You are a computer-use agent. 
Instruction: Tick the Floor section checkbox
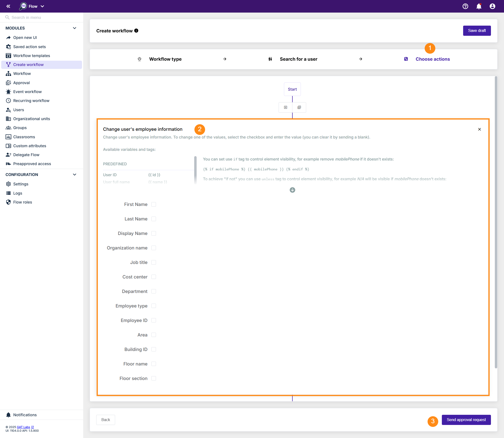154,378
